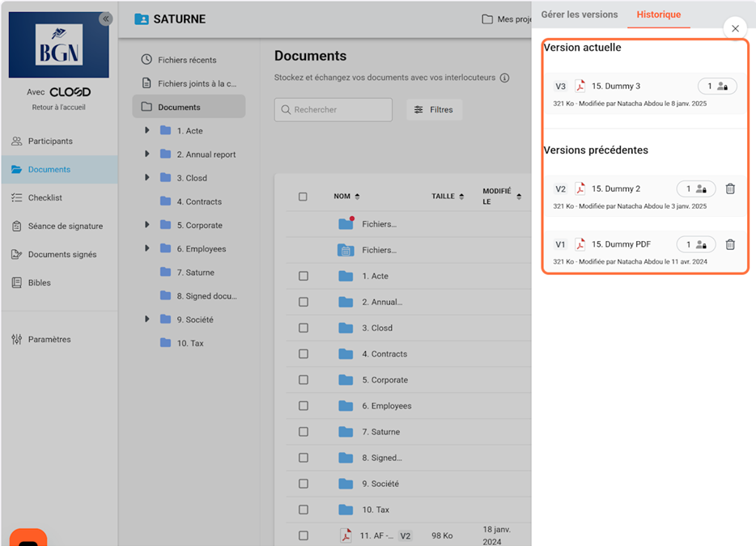Image resolution: width=756 pixels, height=546 pixels.
Task: Open access badge for V3 Dummy 3
Action: pyautogui.click(x=717, y=87)
